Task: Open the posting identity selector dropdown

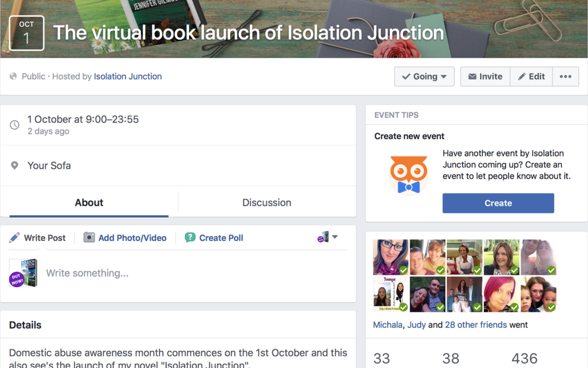Action: tap(327, 237)
